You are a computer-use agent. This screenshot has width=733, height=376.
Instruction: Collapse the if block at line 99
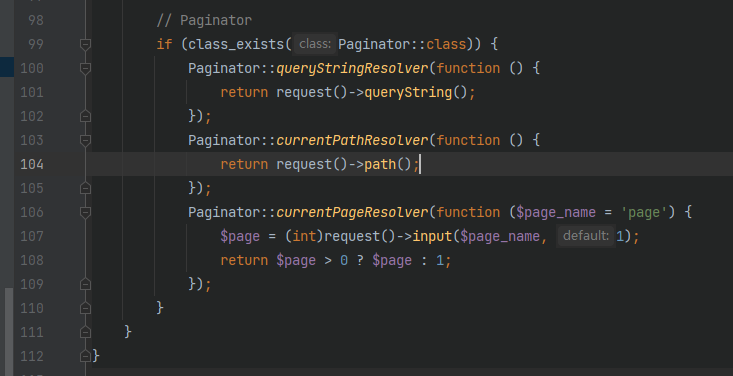click(85, 44)
